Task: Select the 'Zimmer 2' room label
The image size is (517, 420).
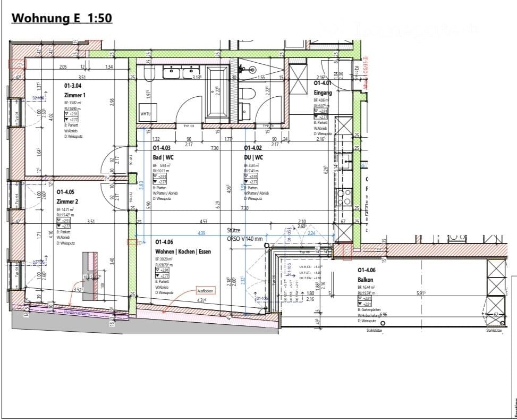Action: click(x=67, y=201)
